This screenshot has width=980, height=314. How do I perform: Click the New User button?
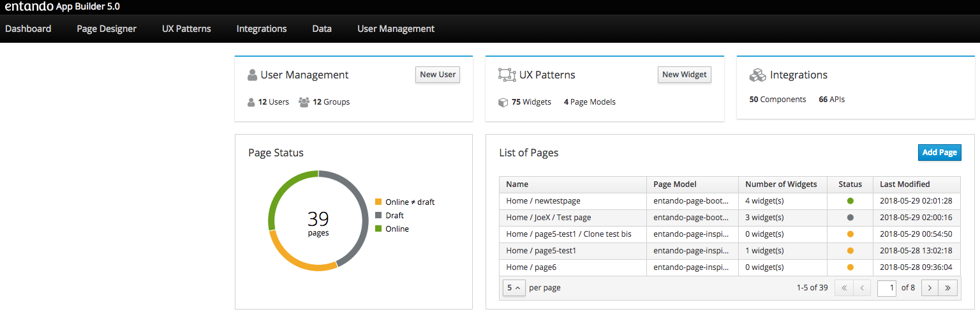[x=438, y=75]
